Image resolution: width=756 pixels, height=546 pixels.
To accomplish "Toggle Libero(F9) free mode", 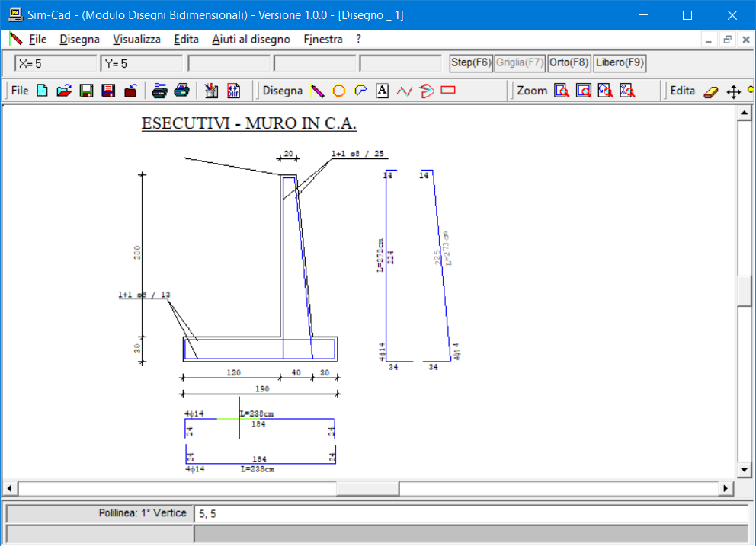I will tap(620, 62).
